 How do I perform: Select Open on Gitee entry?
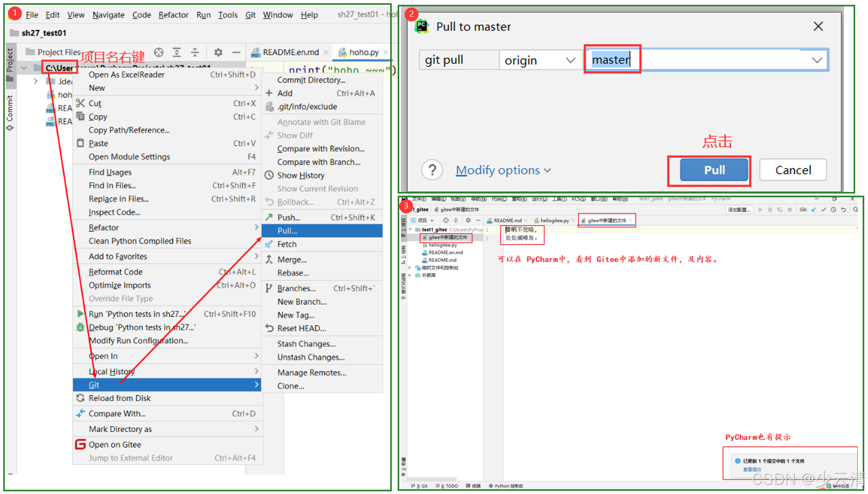point(167,445)
